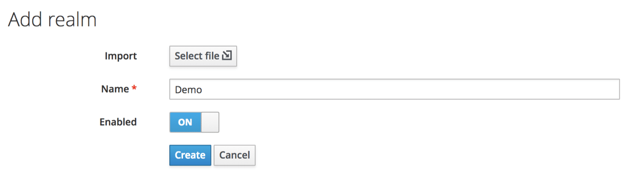Click the ON label of the Enabled switch
The width and height of the screenshot is (644, 185).
pos(185,122)
